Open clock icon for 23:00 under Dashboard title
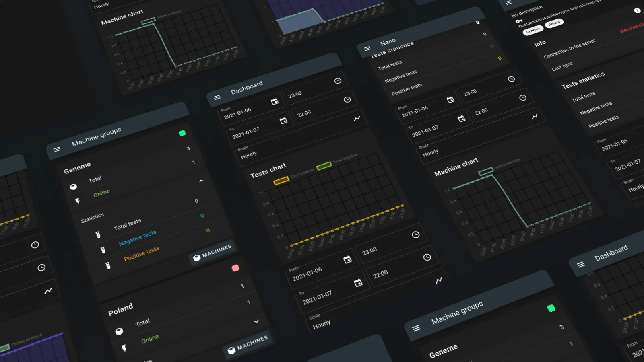Screen dimensions: 644x362 (338, 81)
